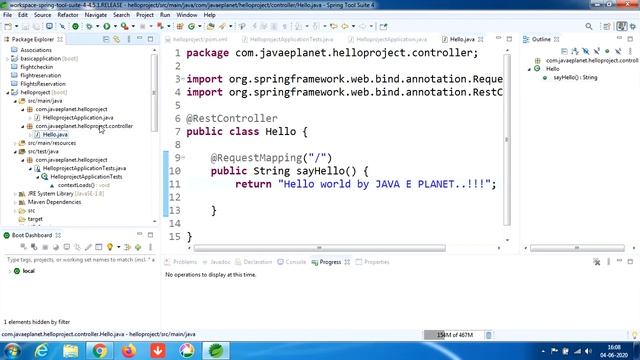Collapse the src/main/java folder
The width and height of the screenshot is (640, 360).
point(15,101)
